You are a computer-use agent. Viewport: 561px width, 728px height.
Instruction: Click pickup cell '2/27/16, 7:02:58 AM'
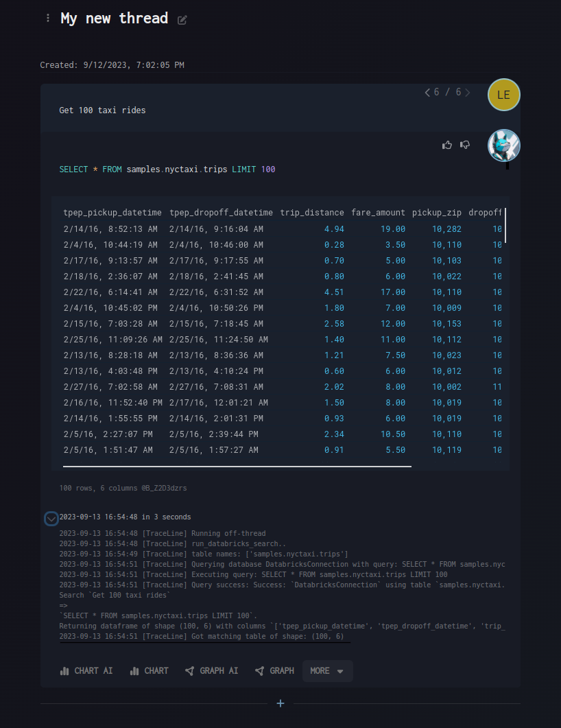tap(110, 387)
